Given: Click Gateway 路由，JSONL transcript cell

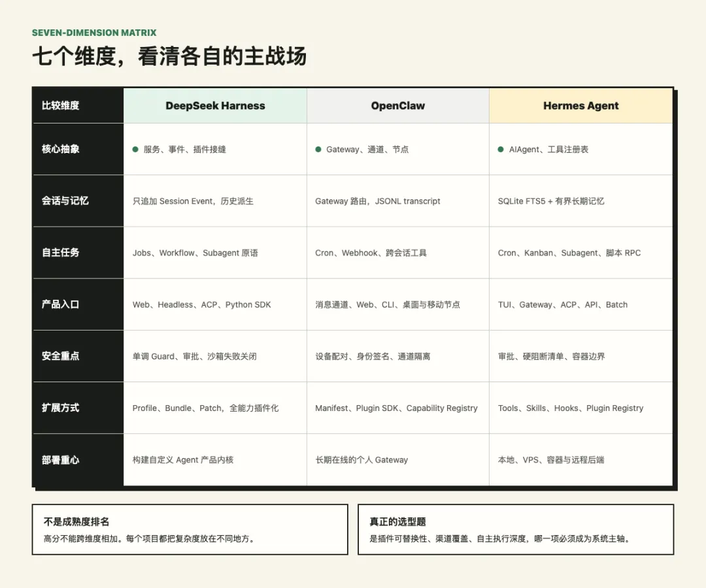Looking at the screenshot, I should pos(398,201).
